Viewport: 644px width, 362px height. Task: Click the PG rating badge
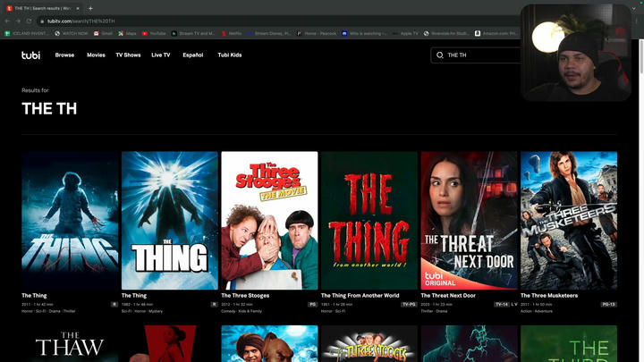coord(312,305)
